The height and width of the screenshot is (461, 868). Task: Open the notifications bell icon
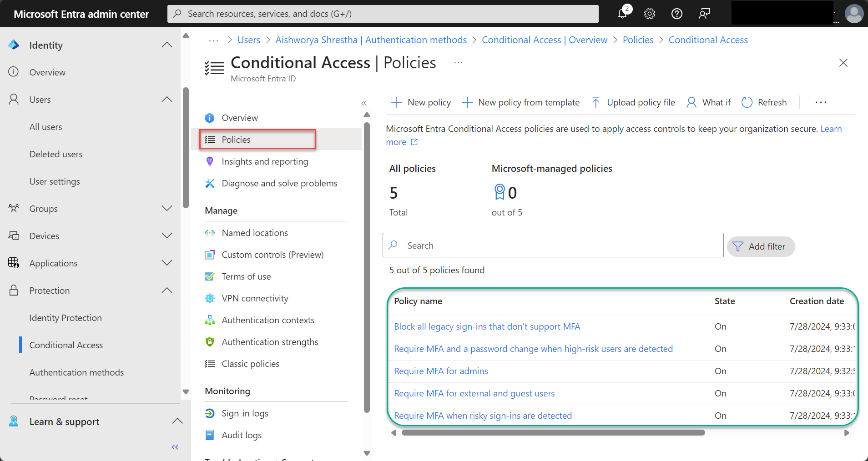pyautogui.click(x=622, y=13)
